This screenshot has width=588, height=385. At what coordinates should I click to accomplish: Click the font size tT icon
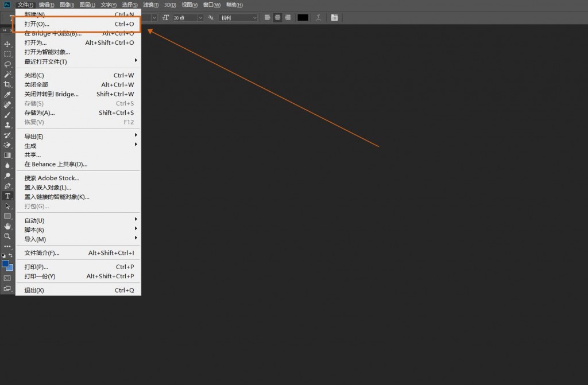tap(166, 18)
